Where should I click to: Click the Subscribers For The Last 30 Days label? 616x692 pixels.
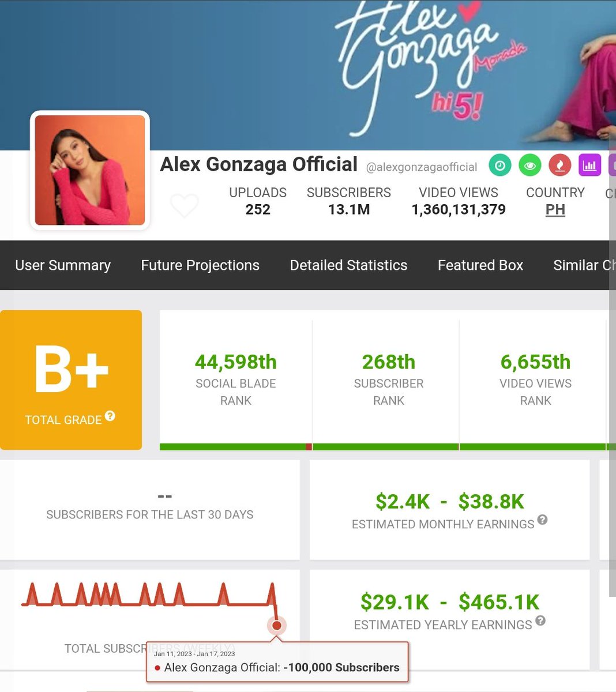[150, 514]
